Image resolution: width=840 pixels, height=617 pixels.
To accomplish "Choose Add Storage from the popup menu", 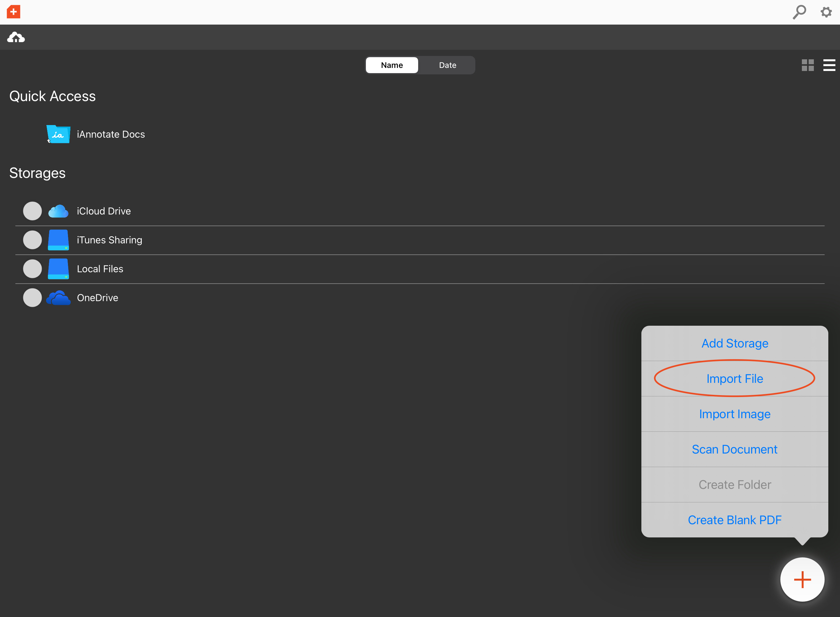I will click(x=735, y=343).
